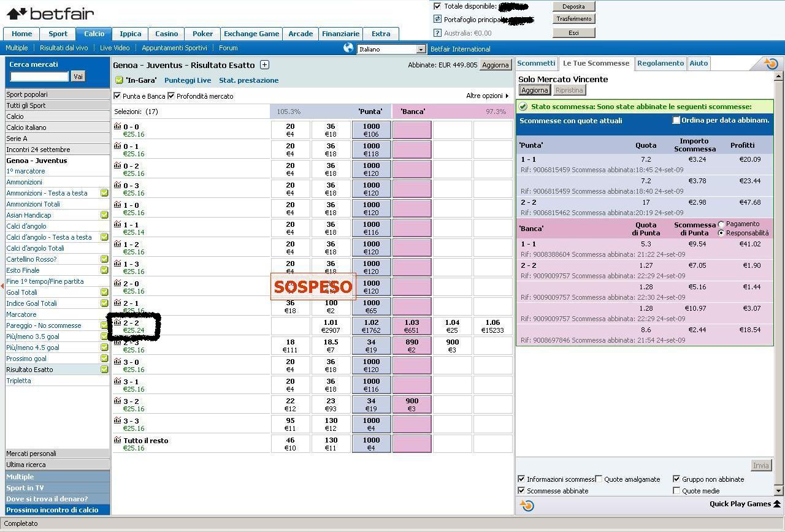Expand the plus icon beside Risultato Esatto title
This screenshot has width=785, height=532.
(264, 65)
